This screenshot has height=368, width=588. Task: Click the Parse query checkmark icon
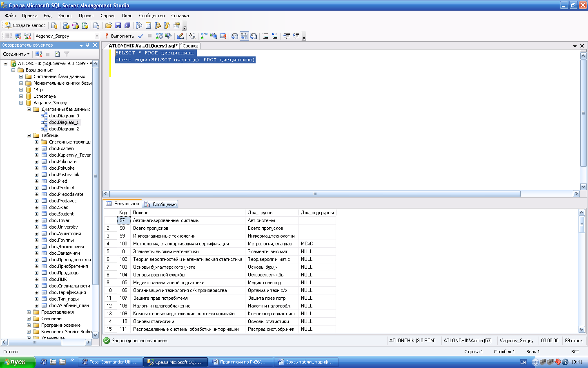pos(140,36)
